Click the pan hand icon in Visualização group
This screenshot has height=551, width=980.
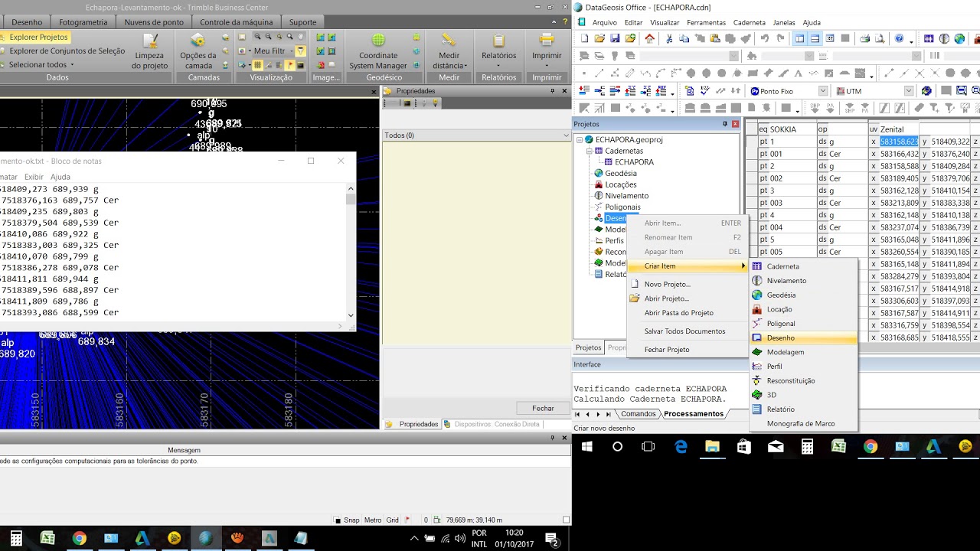(x=301, y=36)
